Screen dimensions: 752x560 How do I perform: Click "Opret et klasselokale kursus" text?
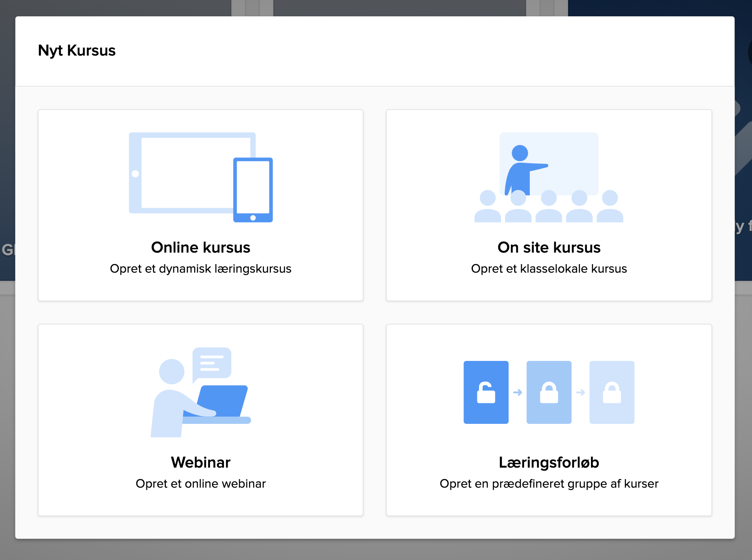549,269
